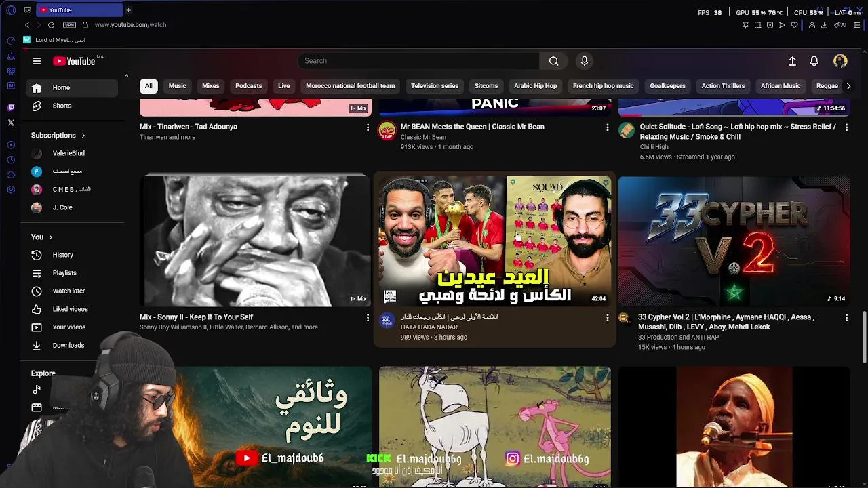Open options menu for 33 Cypher Vol.2

846,317
